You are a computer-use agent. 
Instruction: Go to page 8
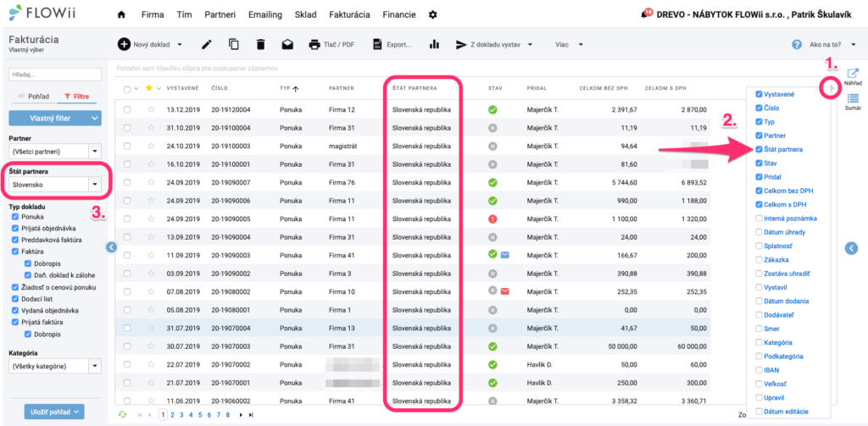click(x=227, y=414)
